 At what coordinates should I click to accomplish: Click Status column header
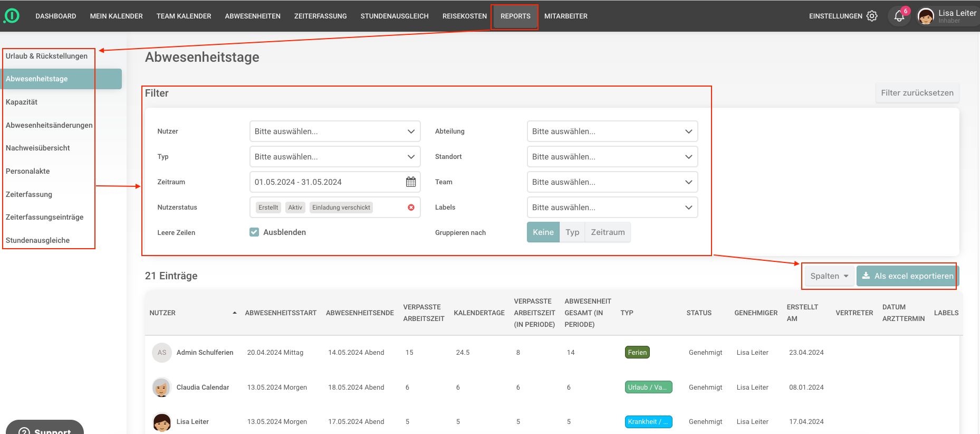(x=699, y=313)
